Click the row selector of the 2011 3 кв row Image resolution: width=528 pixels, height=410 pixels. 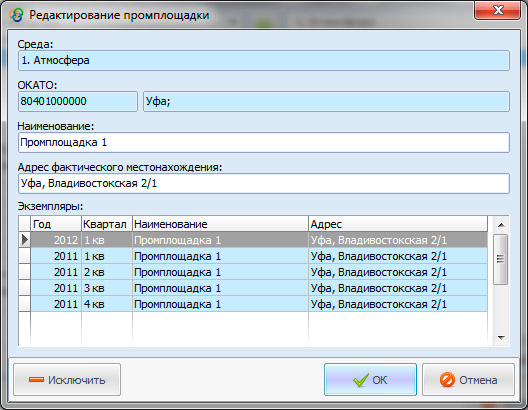pos(25,288)
